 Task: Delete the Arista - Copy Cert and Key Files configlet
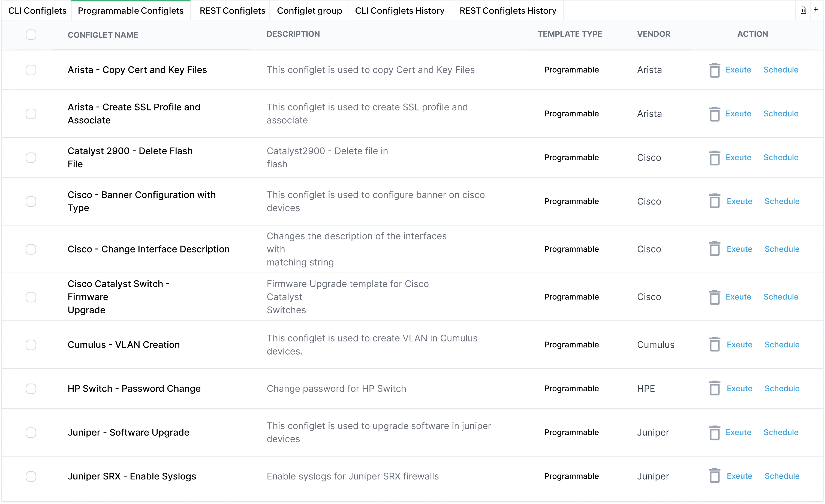pyautogui.click(x=715, y=70)
